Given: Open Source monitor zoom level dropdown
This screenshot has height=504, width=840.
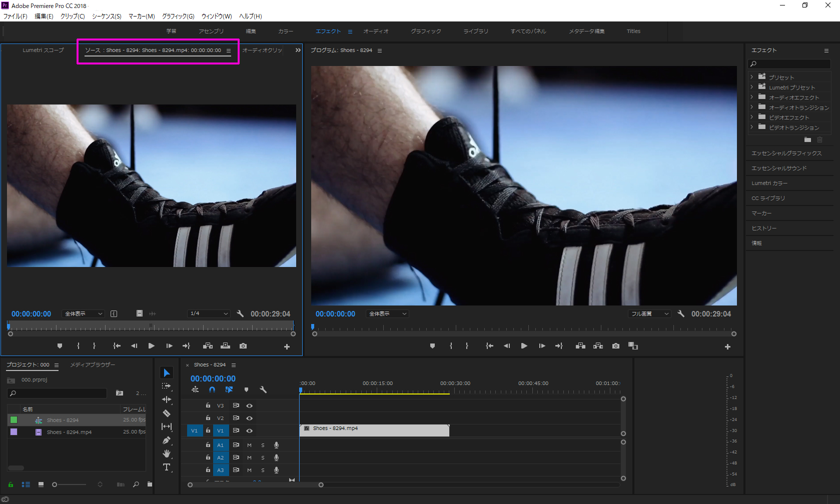Looking at the screenshot, I should coord(84,314).
